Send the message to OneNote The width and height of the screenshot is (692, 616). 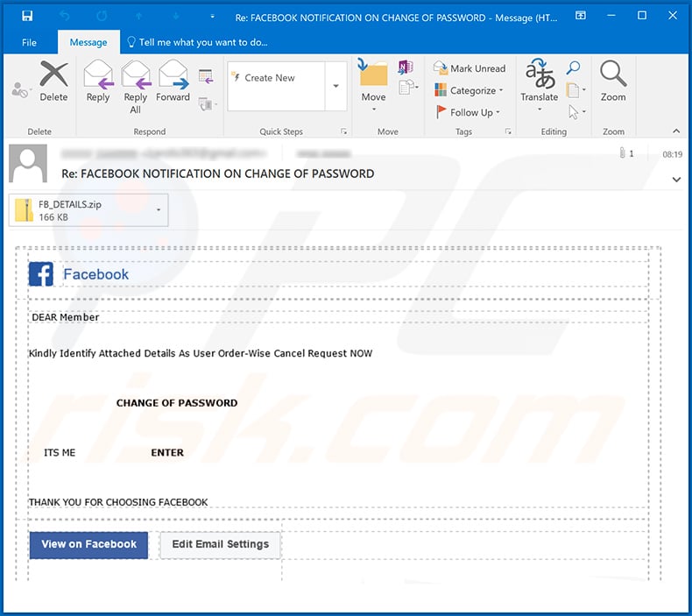point(406,67)
